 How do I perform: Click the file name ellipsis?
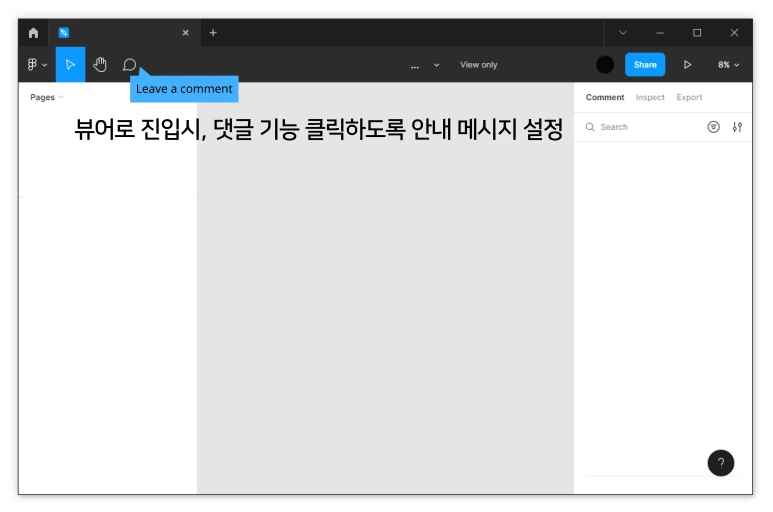pyautogui.click(x=415, y=66)
